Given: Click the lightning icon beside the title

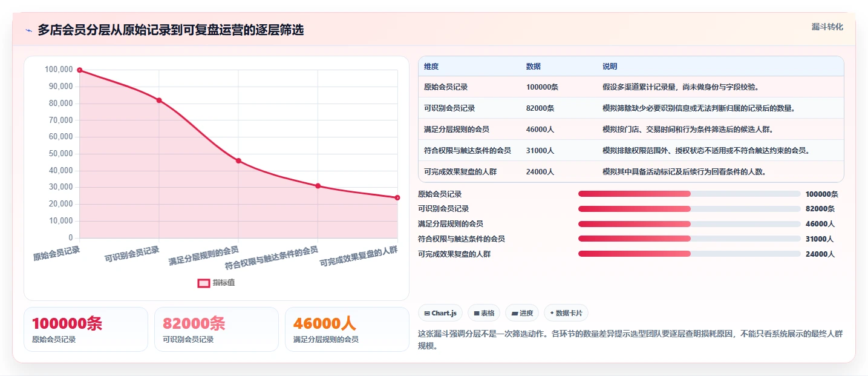Looking at the screenshot, I should (x=28, y=30).
